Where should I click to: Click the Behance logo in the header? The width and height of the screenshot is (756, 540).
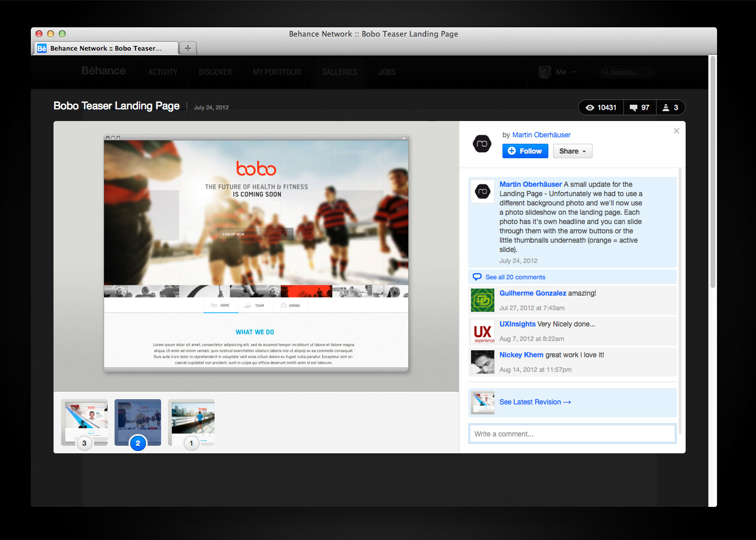104,71
